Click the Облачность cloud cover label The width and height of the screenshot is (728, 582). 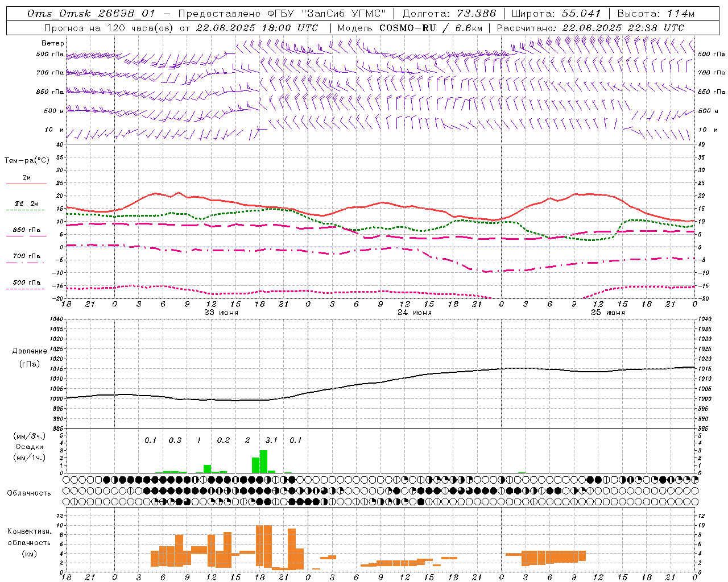click(x=29, y=493)
